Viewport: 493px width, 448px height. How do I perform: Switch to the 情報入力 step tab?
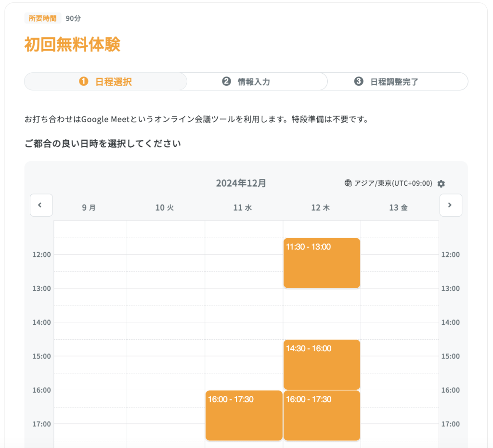pos(254,82)
